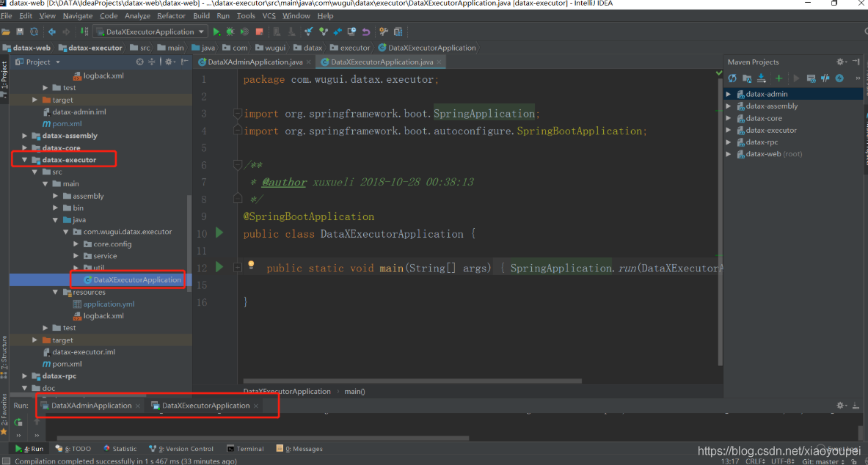Image resolution: width=868 pixels, height=465 pixels.
Task: Click the Project panel vertical scrollbar
Action: coord(189,242)
